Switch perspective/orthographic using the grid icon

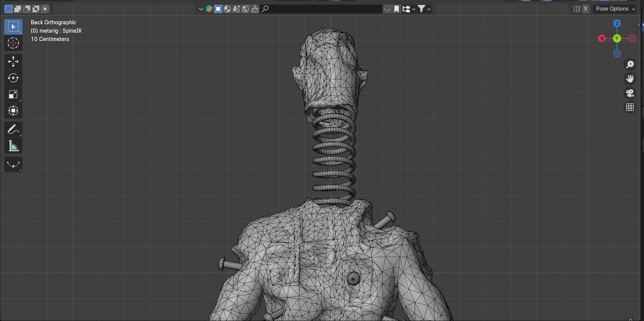[630, 108]
